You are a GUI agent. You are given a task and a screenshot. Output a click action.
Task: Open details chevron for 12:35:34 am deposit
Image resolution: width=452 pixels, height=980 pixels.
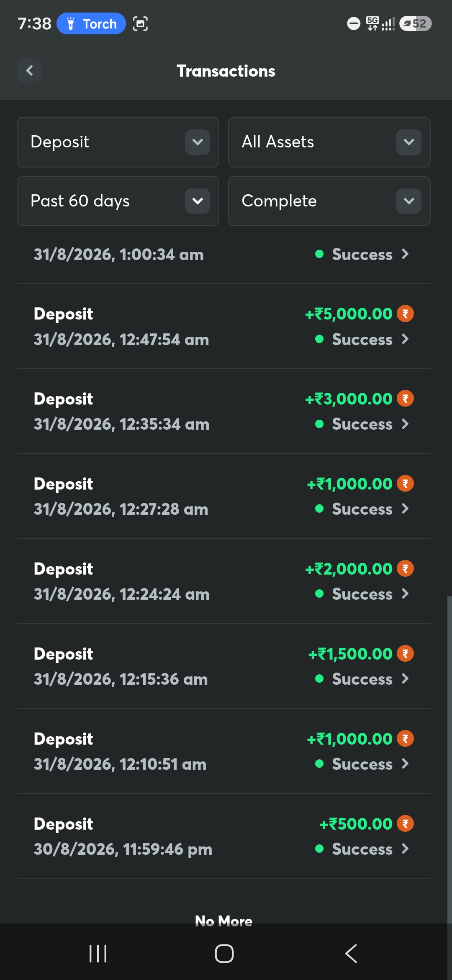405,424
